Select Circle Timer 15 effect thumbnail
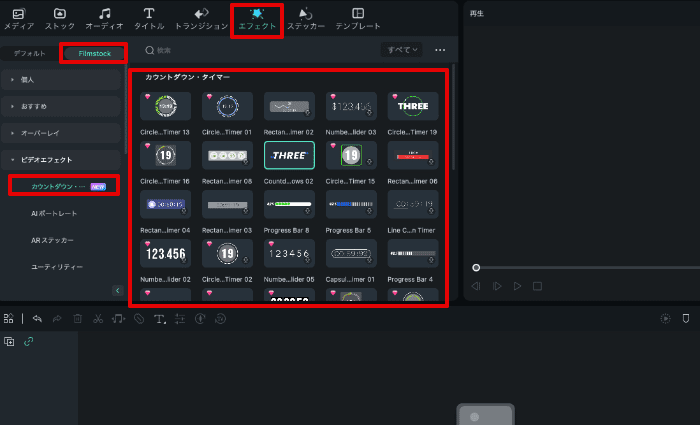 coord(351,155)
